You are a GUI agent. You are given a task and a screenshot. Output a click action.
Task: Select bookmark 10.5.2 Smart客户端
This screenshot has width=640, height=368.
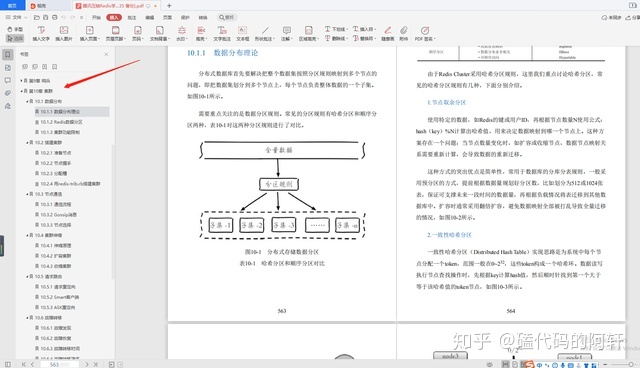pyautogui.click(x=60, y=297)
